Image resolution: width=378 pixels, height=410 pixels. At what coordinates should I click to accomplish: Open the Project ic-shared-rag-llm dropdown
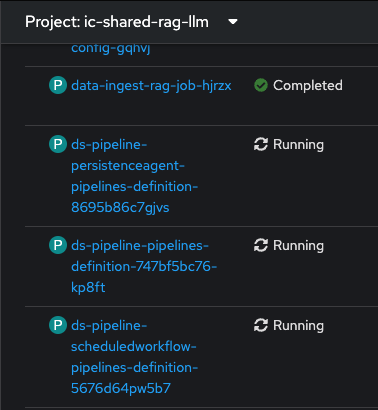point(131,22)
